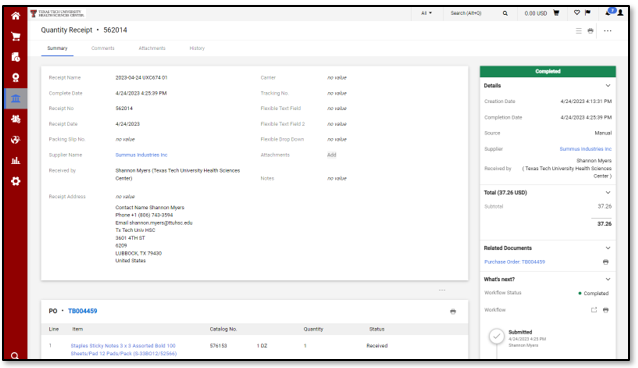Open the action items flag icon
Screen dimensions: 638x368
(588, 13)
